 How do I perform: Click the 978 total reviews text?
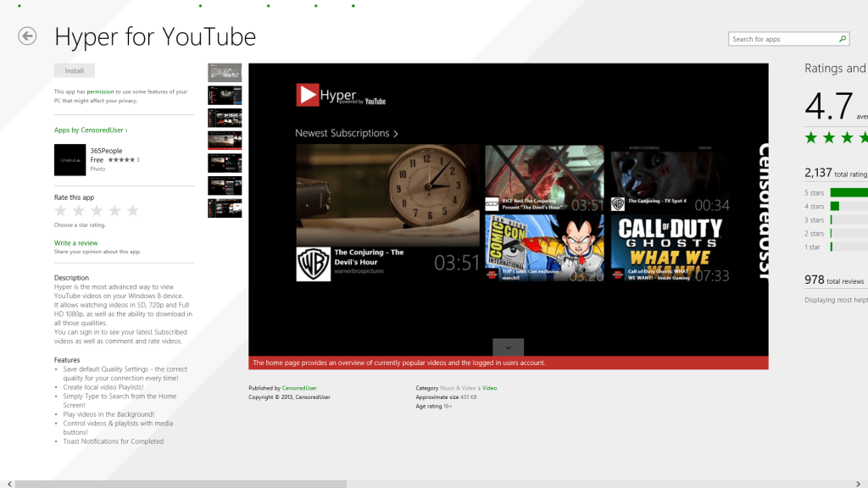pos(834,280)
